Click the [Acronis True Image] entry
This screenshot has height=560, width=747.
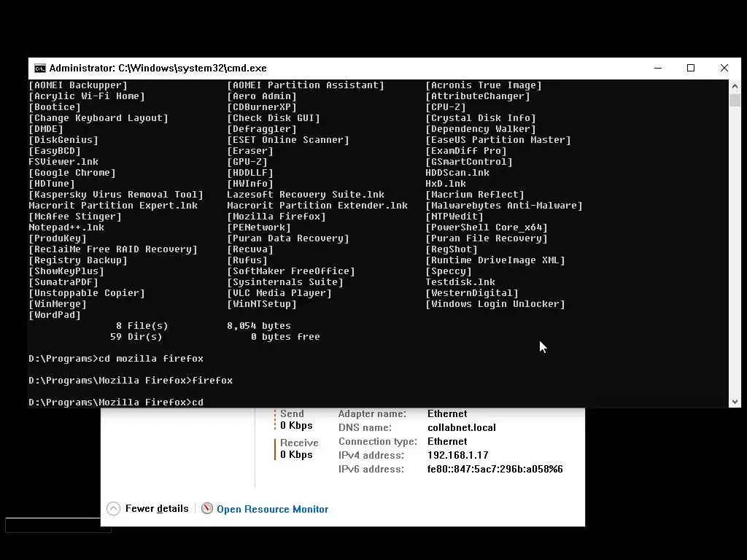click(484, 85)
